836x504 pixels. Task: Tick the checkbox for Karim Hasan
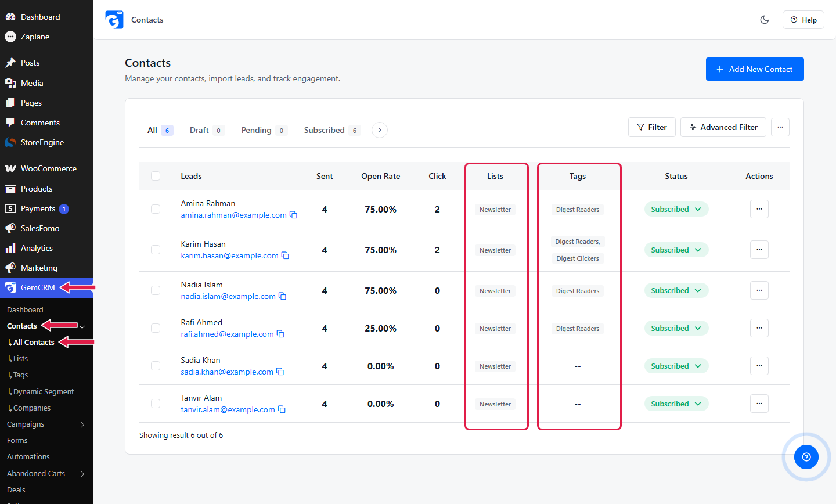[x=156, y=250]
